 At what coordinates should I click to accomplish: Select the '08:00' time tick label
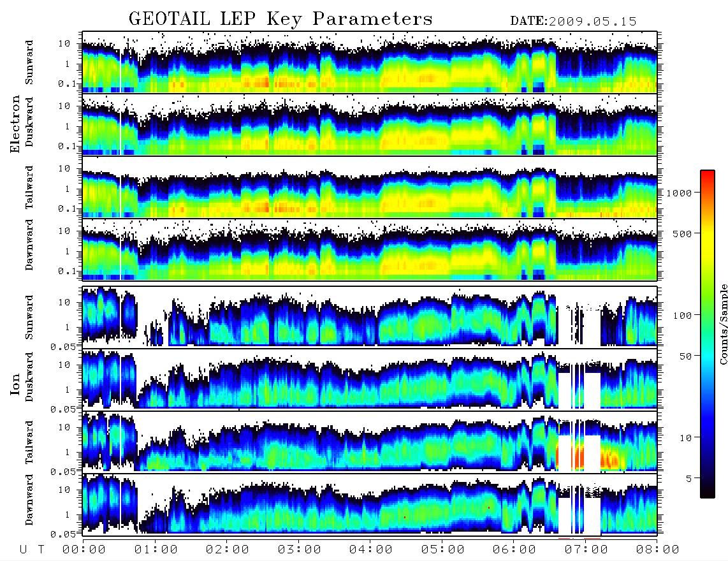[x=658, y=550]
